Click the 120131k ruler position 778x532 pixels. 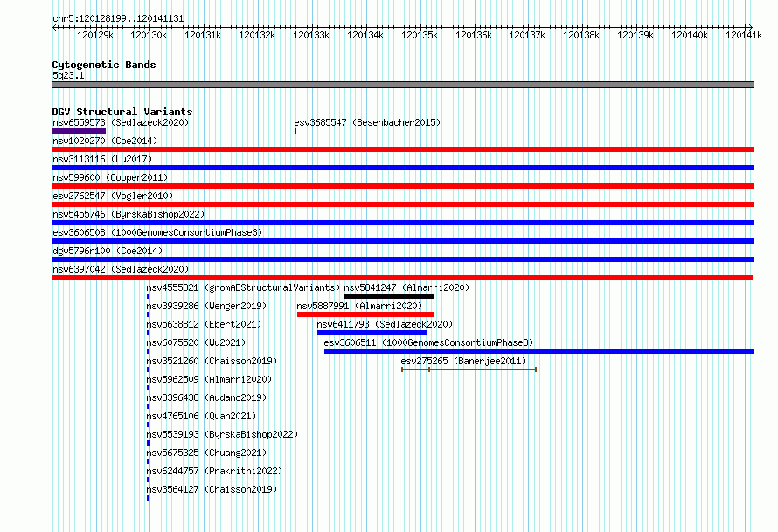point(203,35)
